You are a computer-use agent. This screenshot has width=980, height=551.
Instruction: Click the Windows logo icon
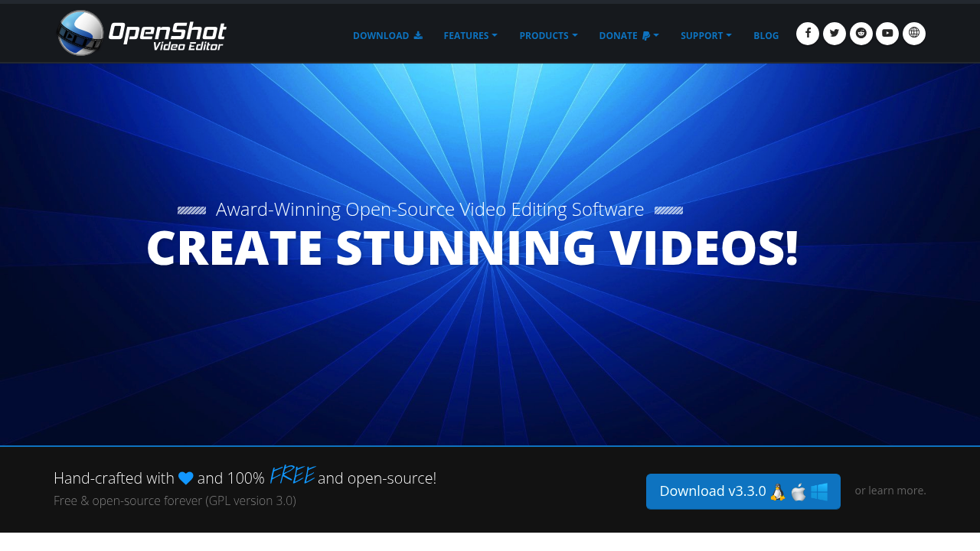(x=819, y=492)
